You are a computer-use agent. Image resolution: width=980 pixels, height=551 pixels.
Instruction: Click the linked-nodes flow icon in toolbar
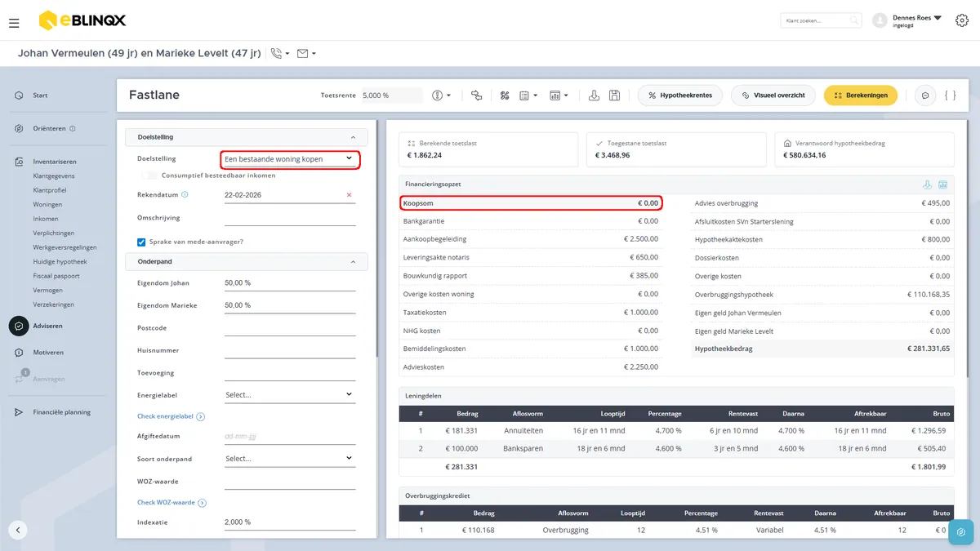click(477, 96)
